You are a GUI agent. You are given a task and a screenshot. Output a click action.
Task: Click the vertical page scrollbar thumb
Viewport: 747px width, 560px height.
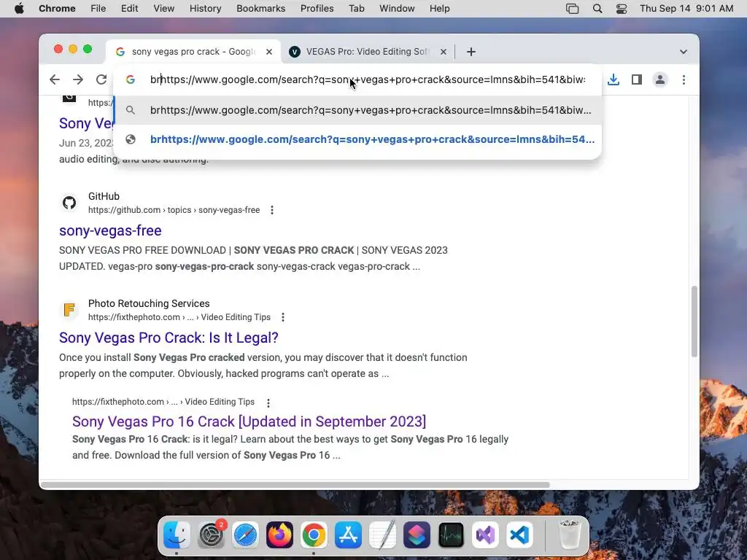point(694,322)
